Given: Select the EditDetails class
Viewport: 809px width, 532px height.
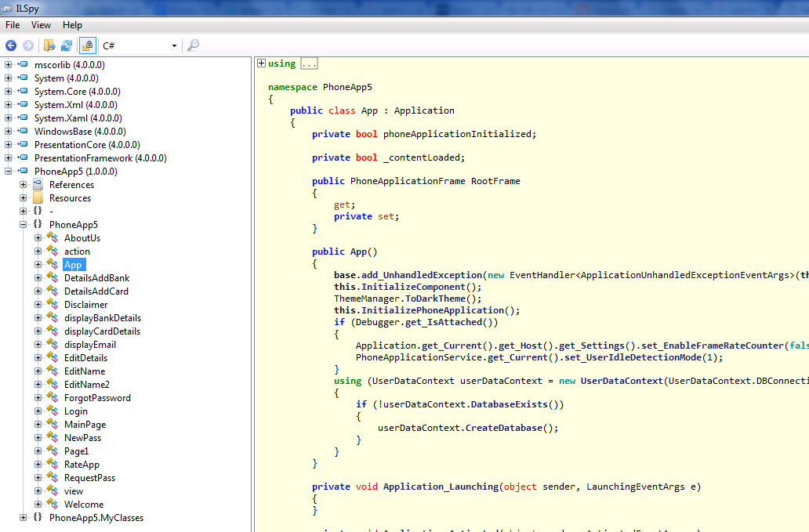Looking at the screenshot, I should 85,358.
